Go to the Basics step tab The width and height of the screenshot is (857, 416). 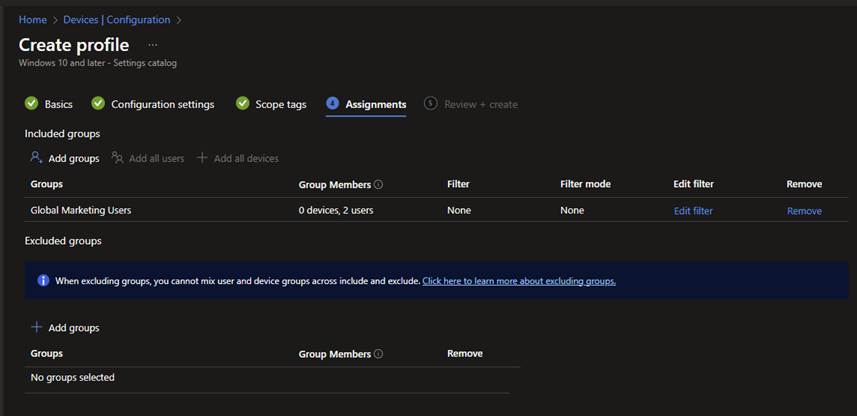click(x=58, y=105)
